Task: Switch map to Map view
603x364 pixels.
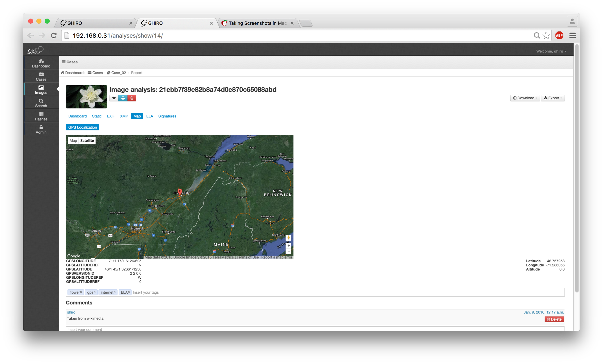Action: pyautogui.click(x=73, y=140)
